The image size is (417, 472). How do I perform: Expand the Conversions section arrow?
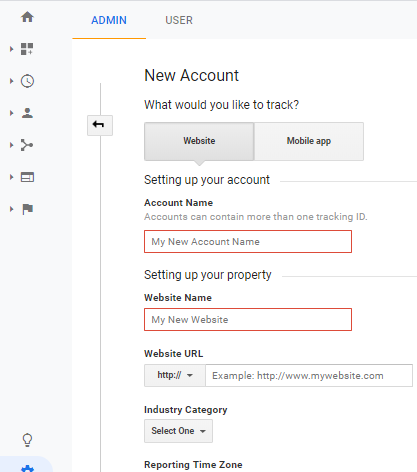click(12, 209)
